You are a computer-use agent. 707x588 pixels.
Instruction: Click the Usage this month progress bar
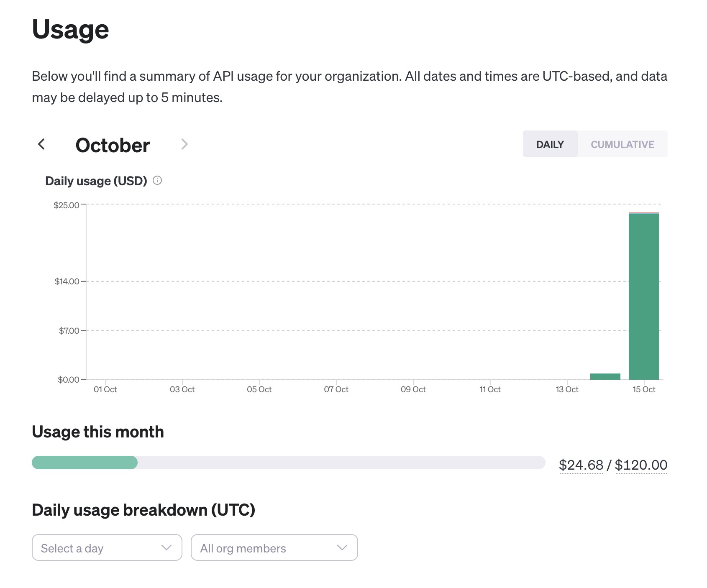coord(288,463)
